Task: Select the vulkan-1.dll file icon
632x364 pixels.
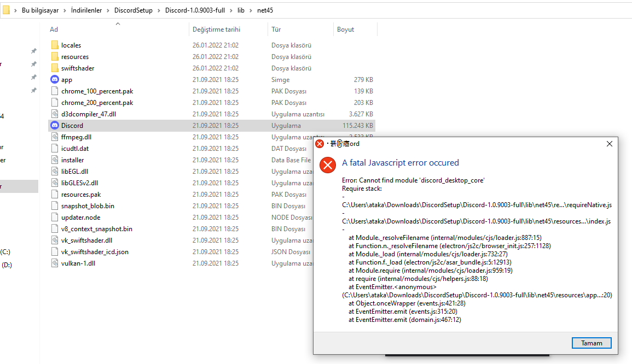Action: click(x=55, y=263)
